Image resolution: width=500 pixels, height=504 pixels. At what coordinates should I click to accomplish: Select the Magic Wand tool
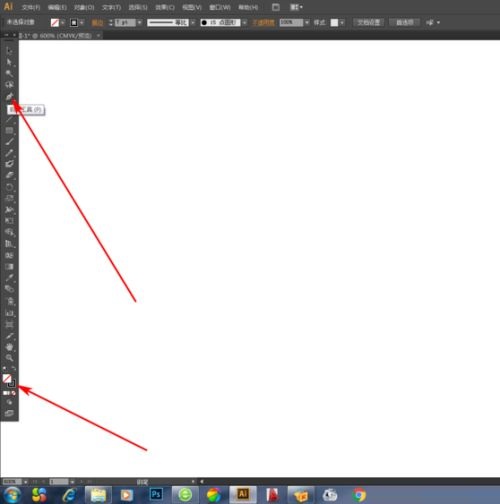[x=9, y=73]
